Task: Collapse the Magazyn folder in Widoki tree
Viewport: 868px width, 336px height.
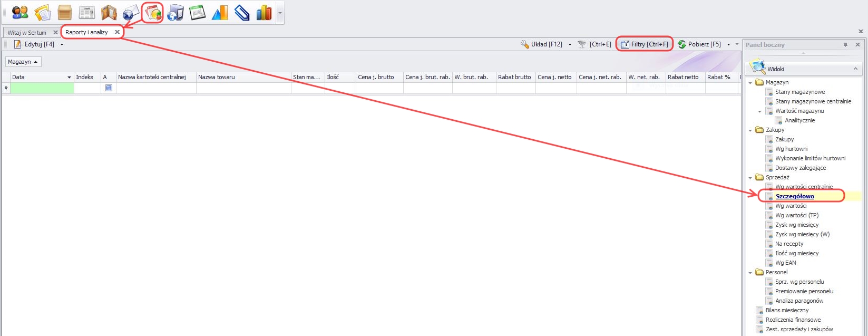Action: tap(750, 83)
